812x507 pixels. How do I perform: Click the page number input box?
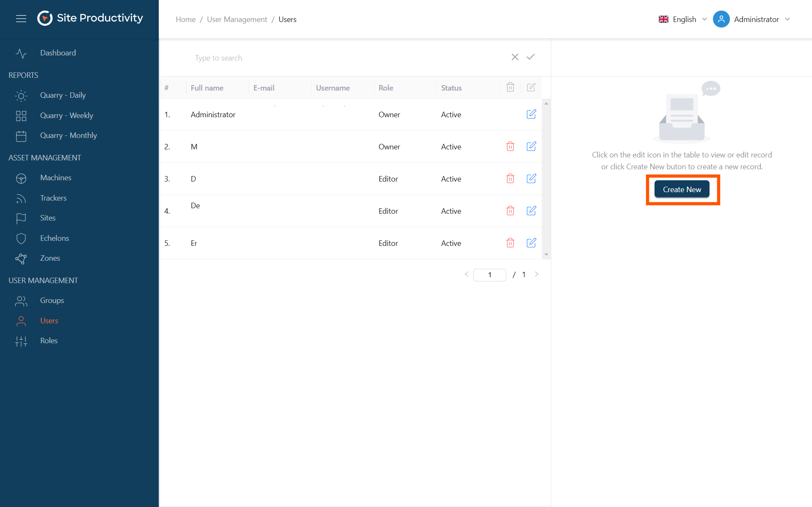(x=489, y=275)
